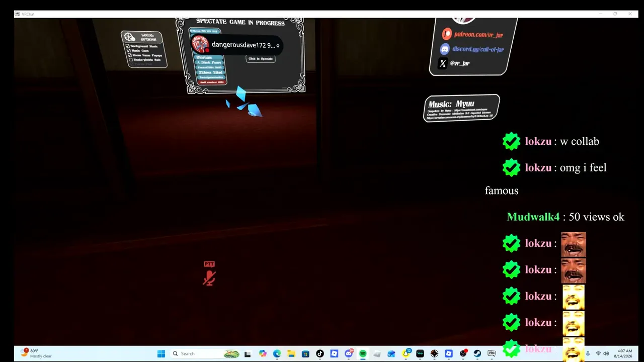Click the chat text 'omg i feel'
The width and height of the screenshot is (644, 362).
pos(583,167)
